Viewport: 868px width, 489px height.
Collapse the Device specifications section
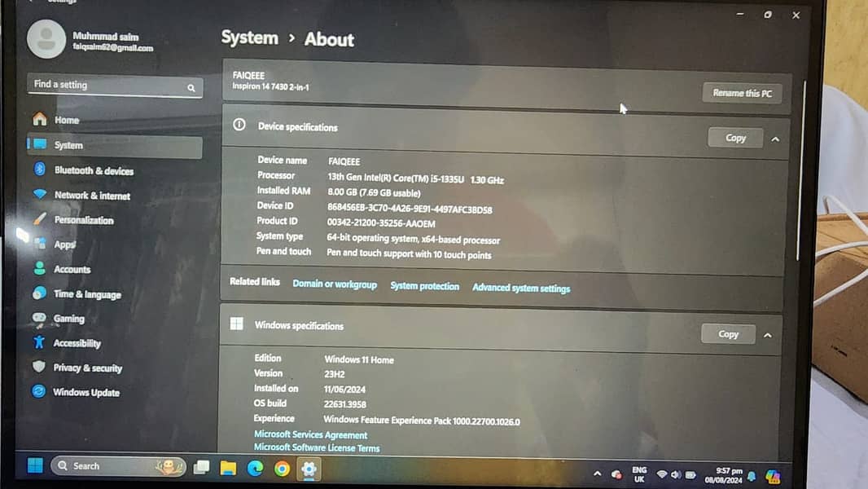coord(775,139)
